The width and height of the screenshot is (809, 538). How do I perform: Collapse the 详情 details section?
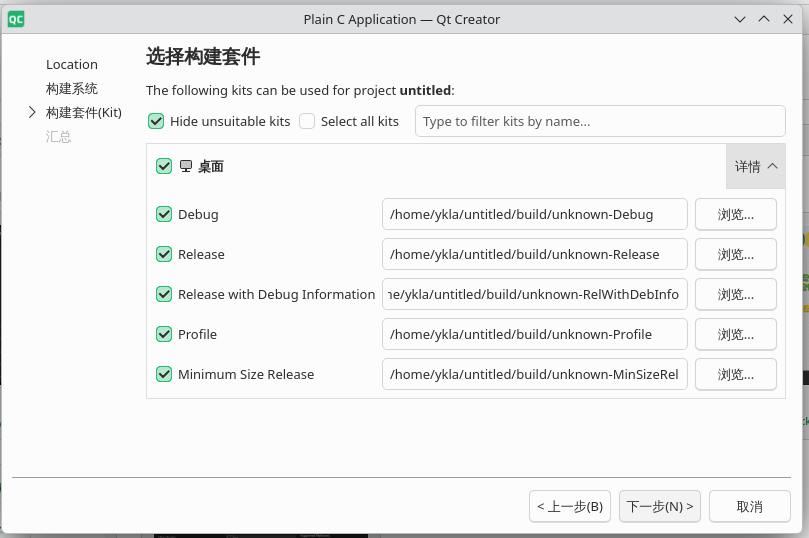756,166
